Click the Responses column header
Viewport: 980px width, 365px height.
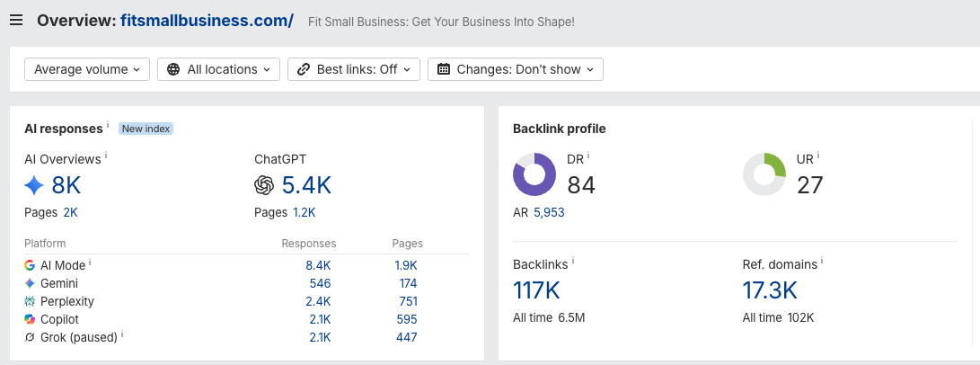click(x=309, y=244)
